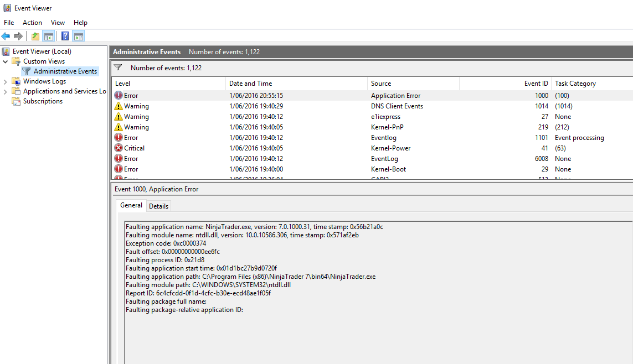
Task: Click Event ID 1101 cell
Action: [x=542, y=137]
